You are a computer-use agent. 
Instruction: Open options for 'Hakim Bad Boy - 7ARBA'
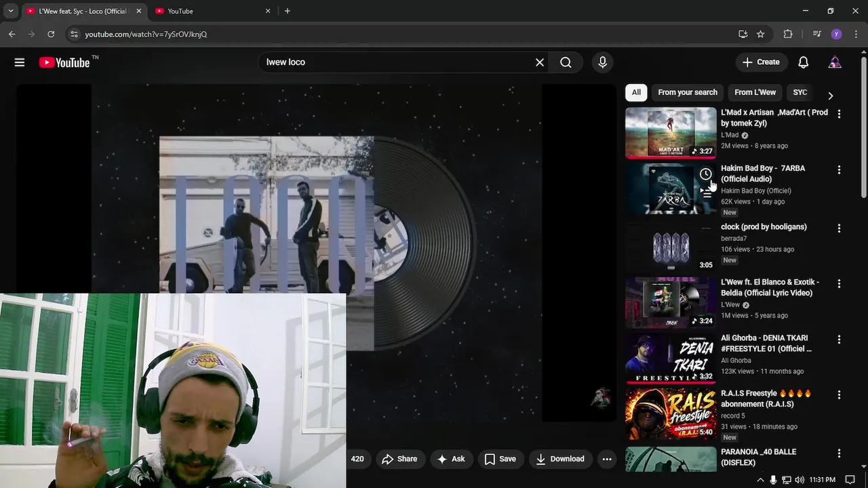[x=839, y=169]
